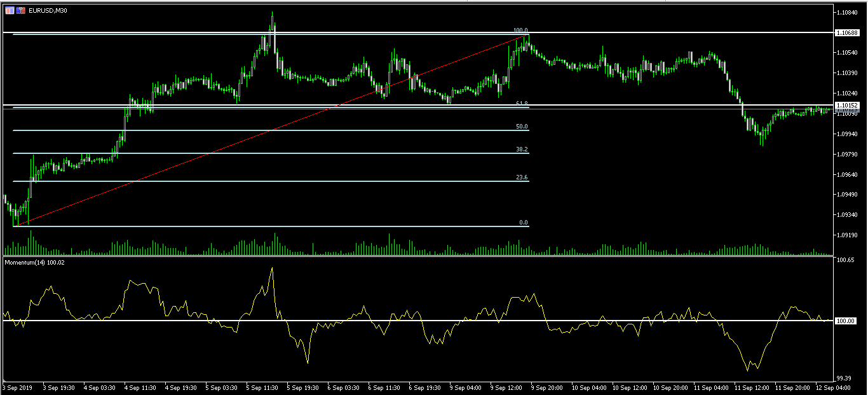The image size is (868, 395).
Task: Click the 100.00 level tag on Momentum scale
Action: click(846, 321)
